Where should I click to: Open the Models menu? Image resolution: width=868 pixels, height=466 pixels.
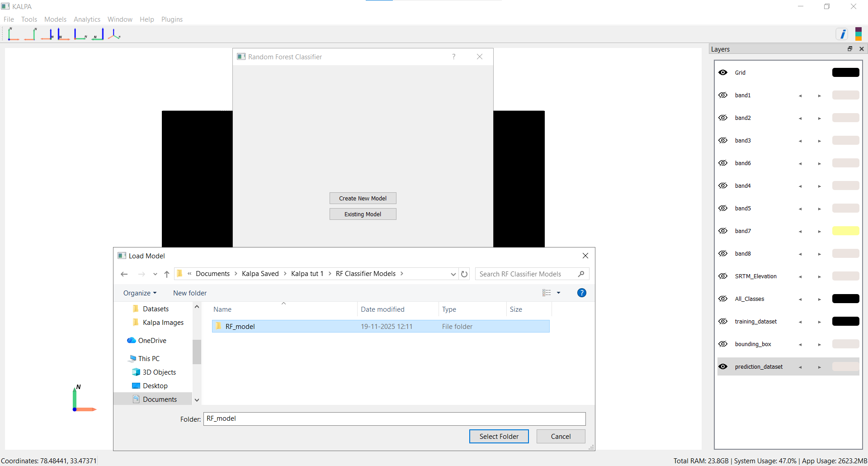pyautogui.click(x=55, y=19)
